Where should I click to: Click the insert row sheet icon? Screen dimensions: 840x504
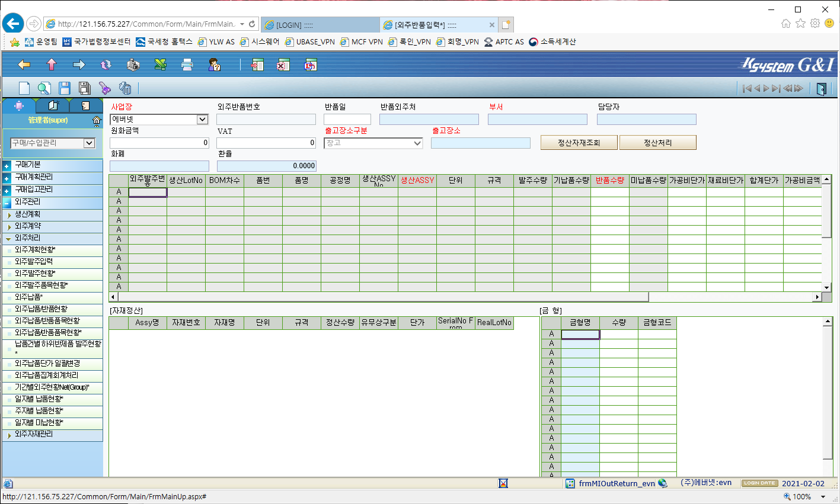point(257,65)
